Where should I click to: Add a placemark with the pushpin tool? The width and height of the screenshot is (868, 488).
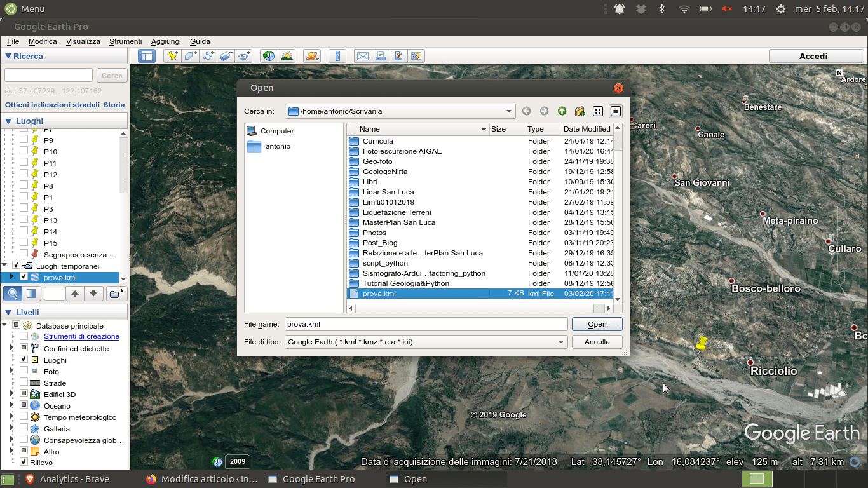click(172, 56)
